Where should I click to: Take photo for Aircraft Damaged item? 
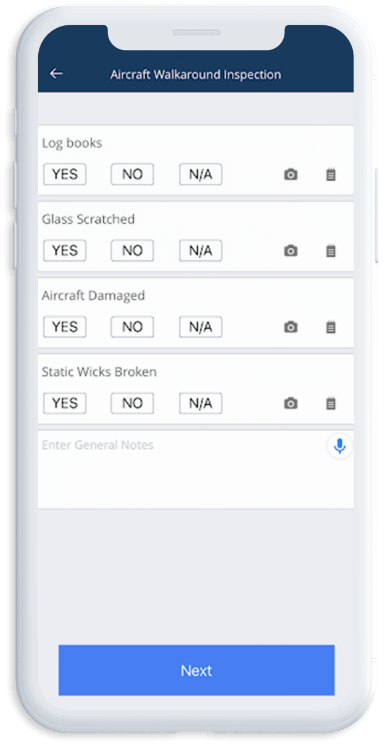pos(291,327)
